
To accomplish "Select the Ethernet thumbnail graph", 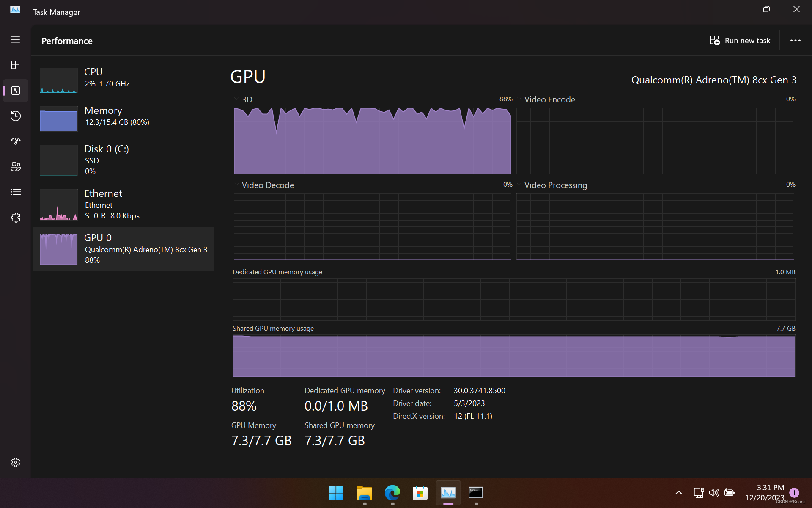I will 58,205.
